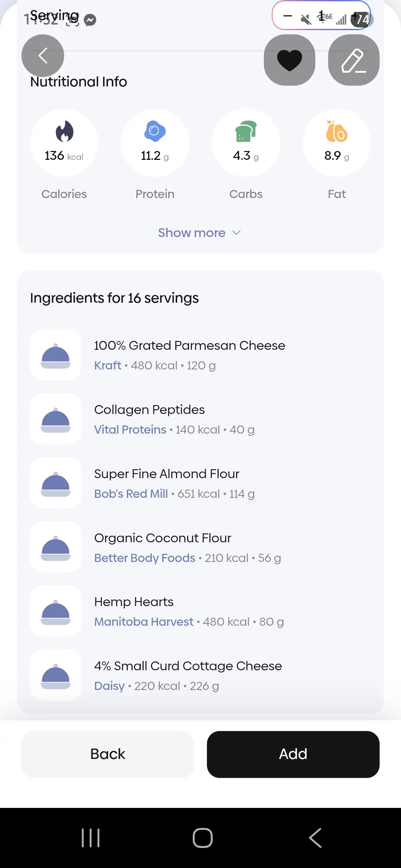
Task: Open the Kraft brand link
Action: 108,366
